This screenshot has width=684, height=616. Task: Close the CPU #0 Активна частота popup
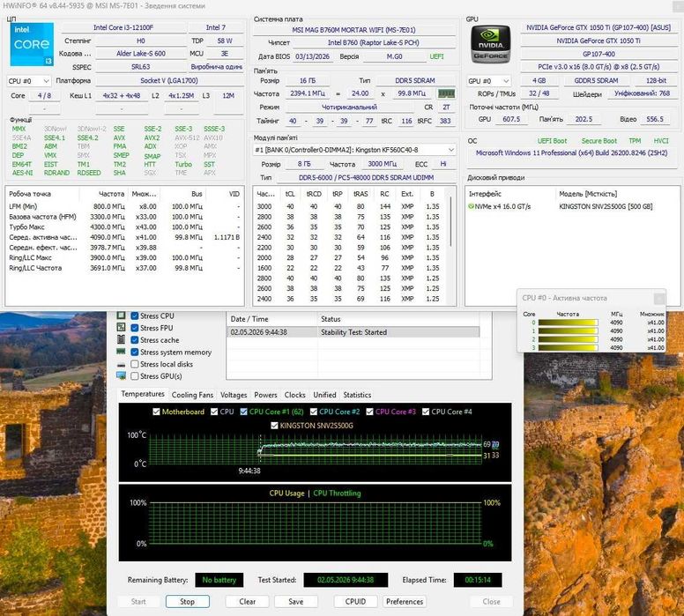(658, 299)
